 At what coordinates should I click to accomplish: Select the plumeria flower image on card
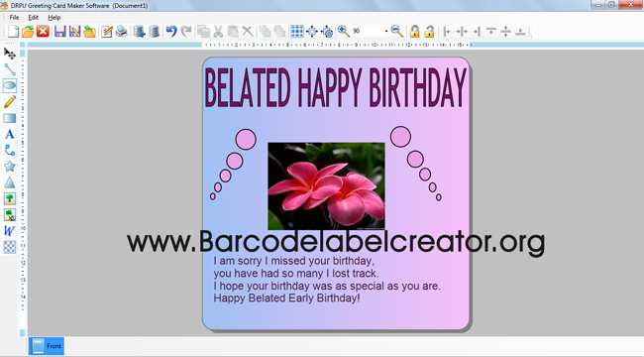click(x=327, y=186)
